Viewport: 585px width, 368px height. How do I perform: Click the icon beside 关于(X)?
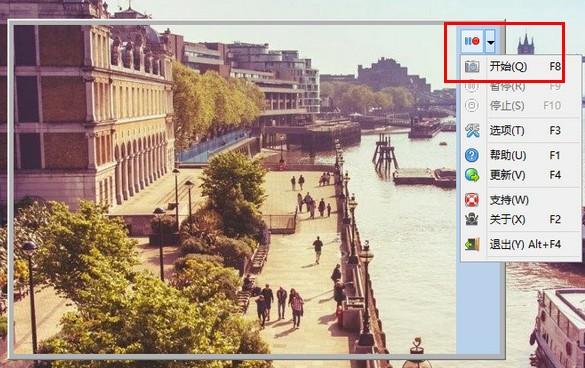pos(472,219)
